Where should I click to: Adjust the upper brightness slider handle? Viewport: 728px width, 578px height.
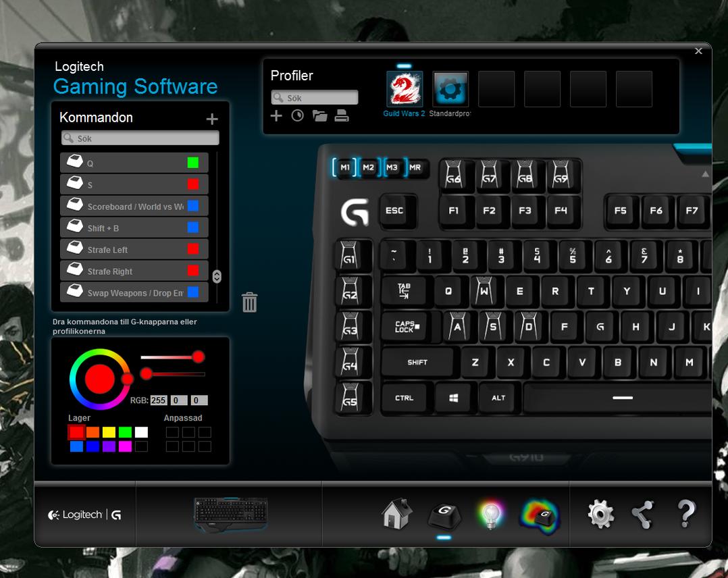(199, 357)
